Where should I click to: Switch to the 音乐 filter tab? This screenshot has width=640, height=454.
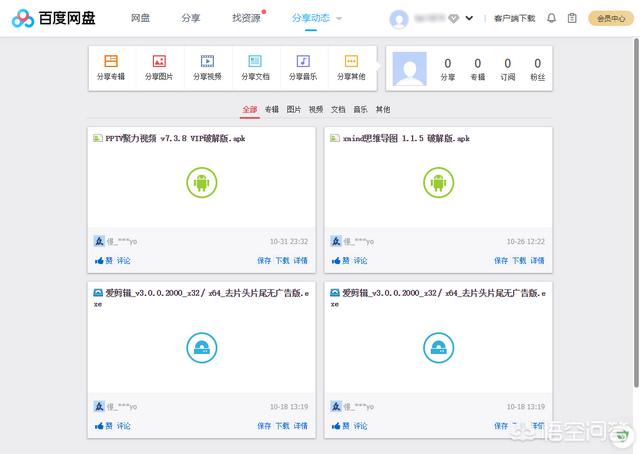(x=360, y=109)
